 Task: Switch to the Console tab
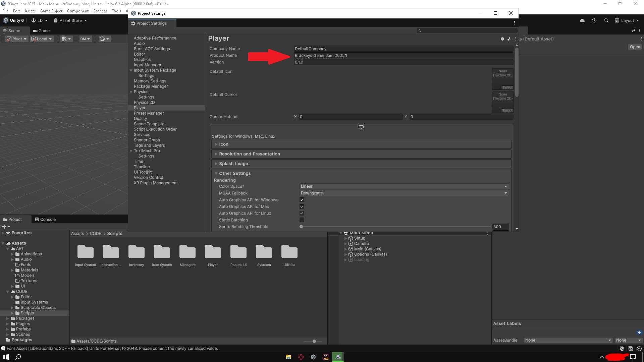45,220
